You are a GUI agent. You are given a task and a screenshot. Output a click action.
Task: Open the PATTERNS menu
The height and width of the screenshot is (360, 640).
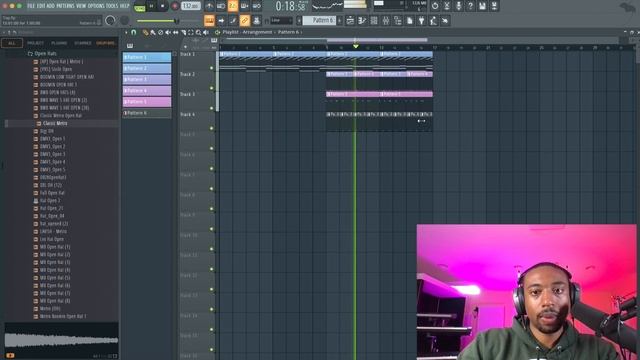65,6
